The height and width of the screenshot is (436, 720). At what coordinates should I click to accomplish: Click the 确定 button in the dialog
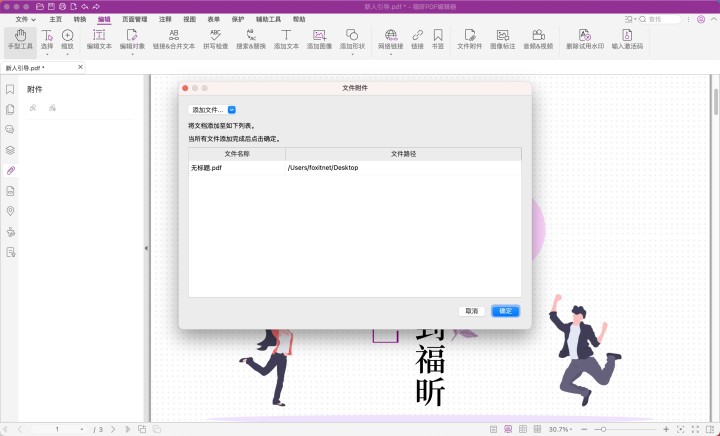(x=505, y=311)
